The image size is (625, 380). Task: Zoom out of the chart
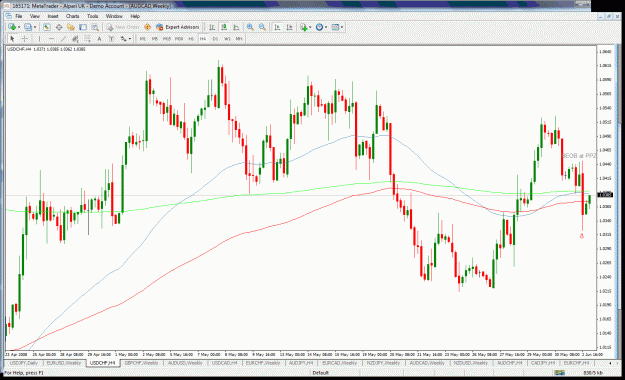262,27
